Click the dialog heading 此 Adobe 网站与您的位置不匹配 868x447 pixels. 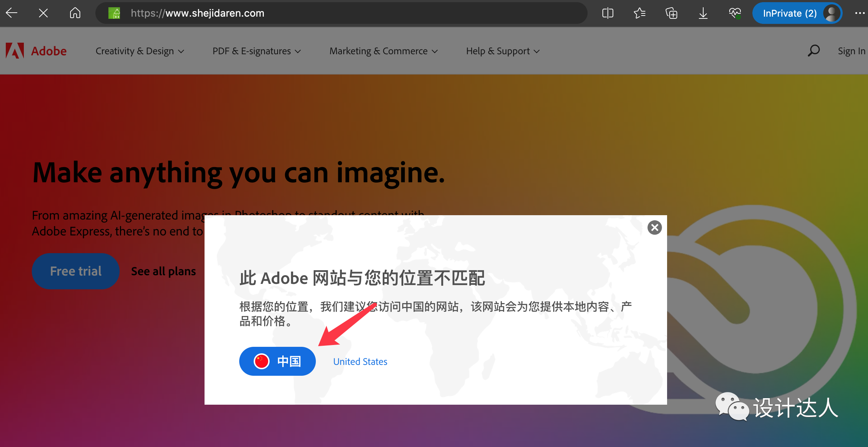pyautogui.click(x=362, y=278)
